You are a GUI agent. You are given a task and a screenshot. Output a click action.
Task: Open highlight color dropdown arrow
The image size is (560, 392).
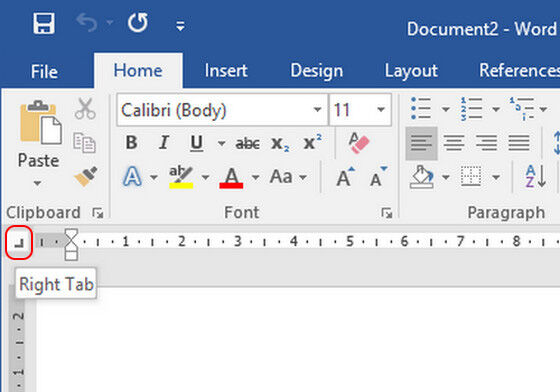tap(205, 177)
